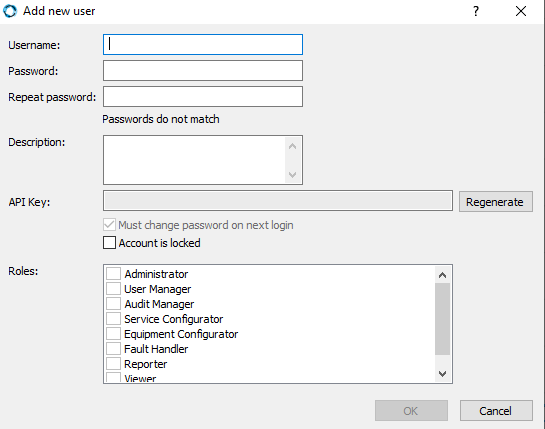Viewport: 545px width, 429px height.
Task: Check the Fault Handler role
Action: pos(113,349)
